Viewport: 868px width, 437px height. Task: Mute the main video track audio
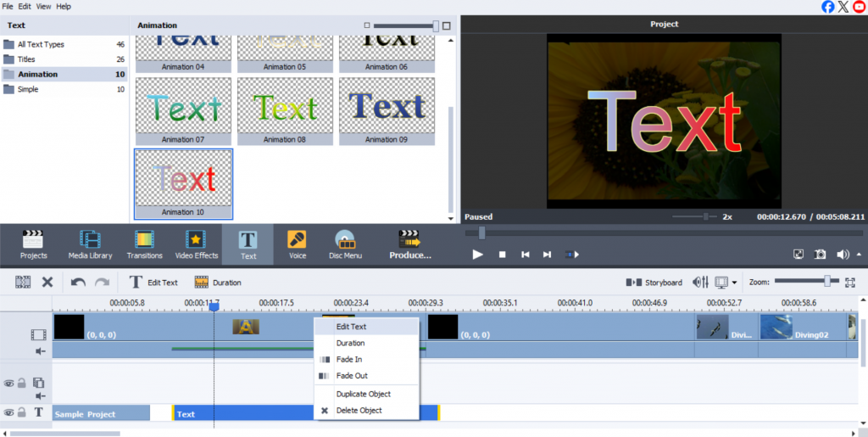tap(39, 350)
